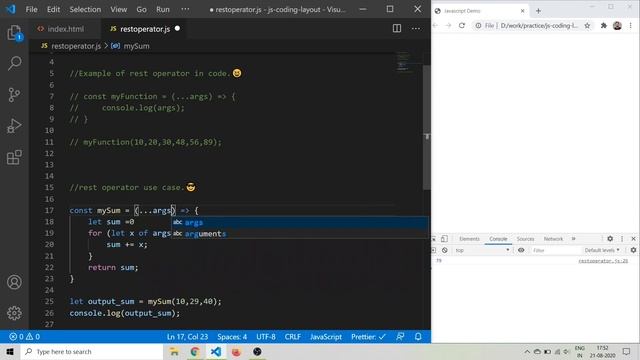The image size is (640, 360).
Task: Click the feedback icon in status bar
Action: (x=400, y=337)
